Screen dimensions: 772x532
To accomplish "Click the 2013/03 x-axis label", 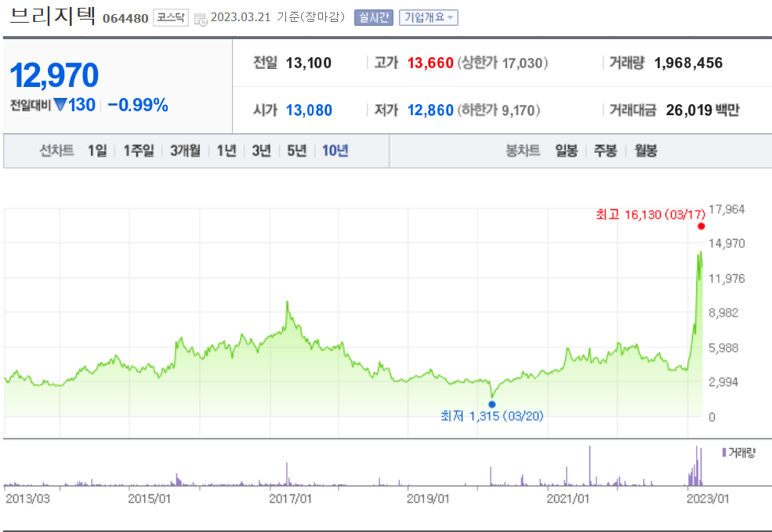I will coord(27,498).
